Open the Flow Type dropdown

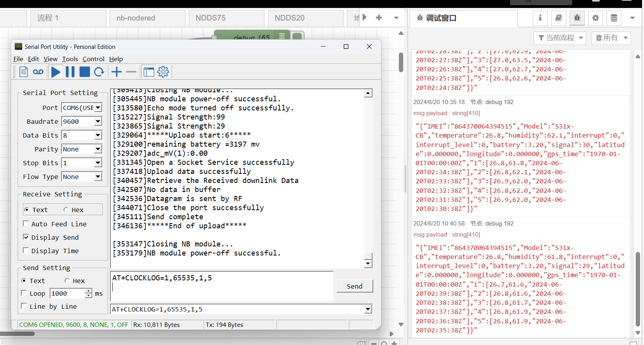98,177
